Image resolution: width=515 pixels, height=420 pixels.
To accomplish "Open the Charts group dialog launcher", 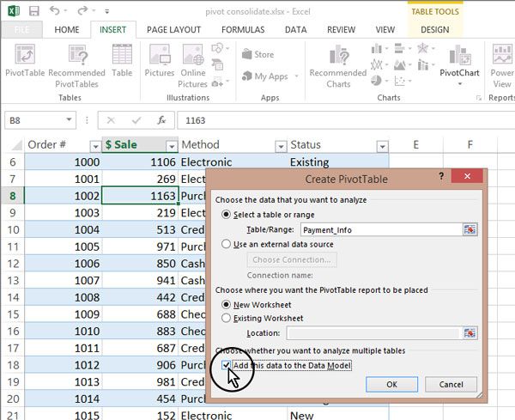I will click(x=479, y=98).
